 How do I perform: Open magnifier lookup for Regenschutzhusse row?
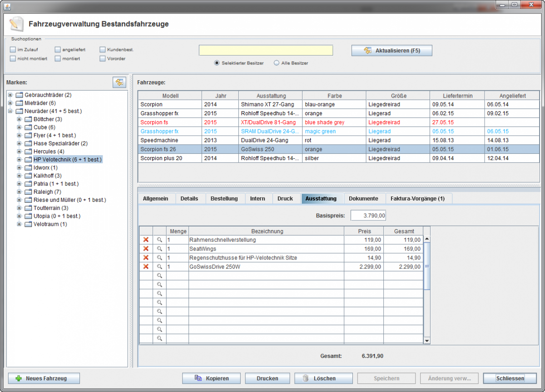click(x=159, y=258)
